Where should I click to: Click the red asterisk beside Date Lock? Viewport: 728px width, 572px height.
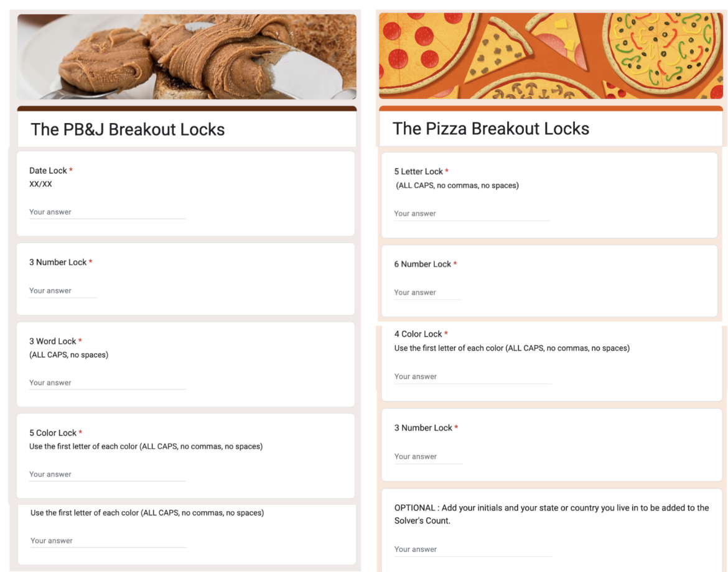pyautogui.click(x=70, y=170)
